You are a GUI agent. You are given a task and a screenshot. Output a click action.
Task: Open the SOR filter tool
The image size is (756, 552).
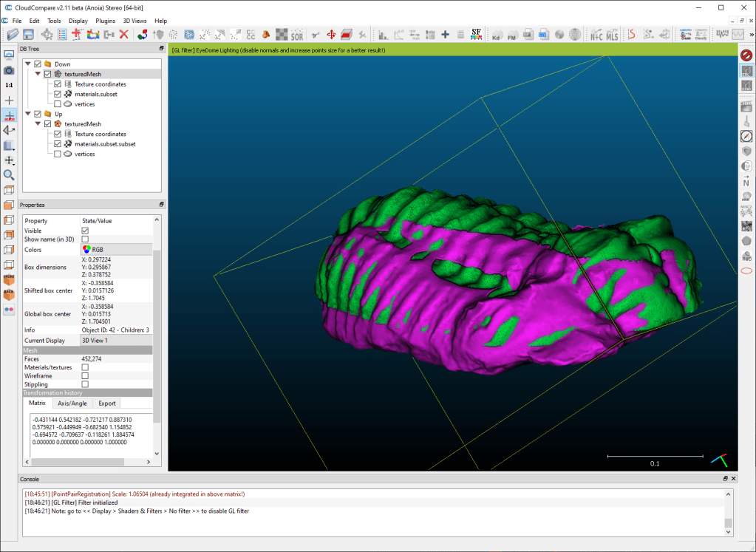coord(296,35)
